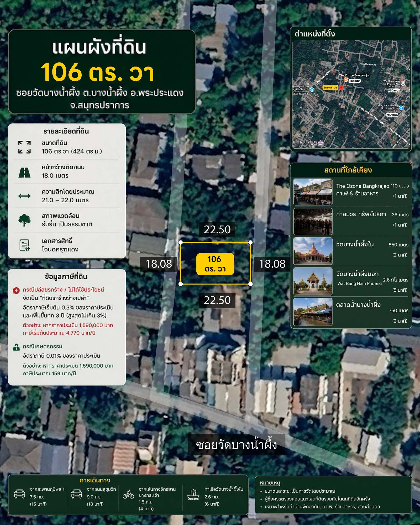The height and width of the screenshot is (525, 420).
Task: Click the ซอยวัดบางน้ำผึ้ง road label
Action: 237,445
